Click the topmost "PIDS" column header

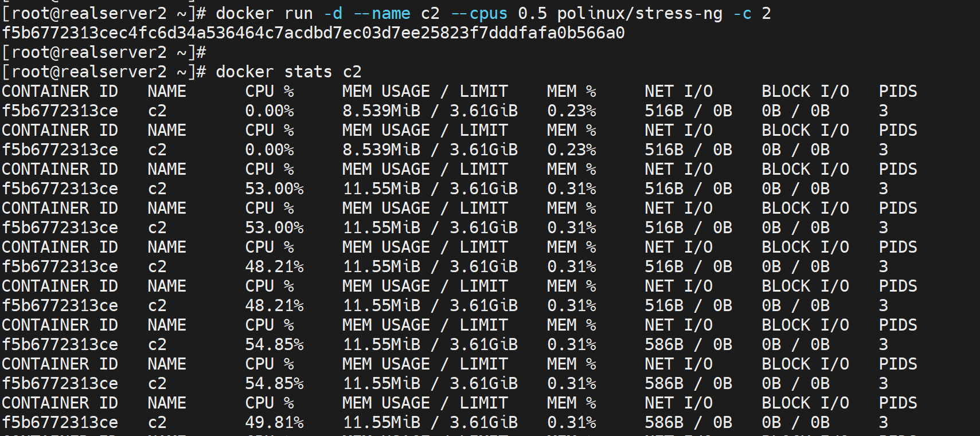click(x=898, y=91)
